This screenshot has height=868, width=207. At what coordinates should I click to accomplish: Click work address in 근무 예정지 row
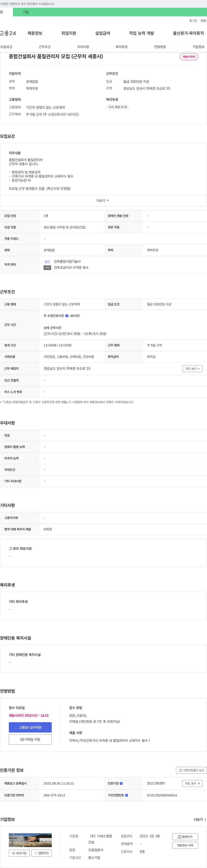click(x=67, y=369)
